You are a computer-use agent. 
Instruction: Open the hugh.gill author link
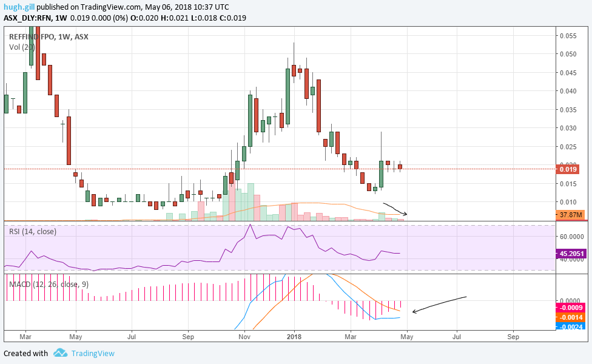pos(19,7)
